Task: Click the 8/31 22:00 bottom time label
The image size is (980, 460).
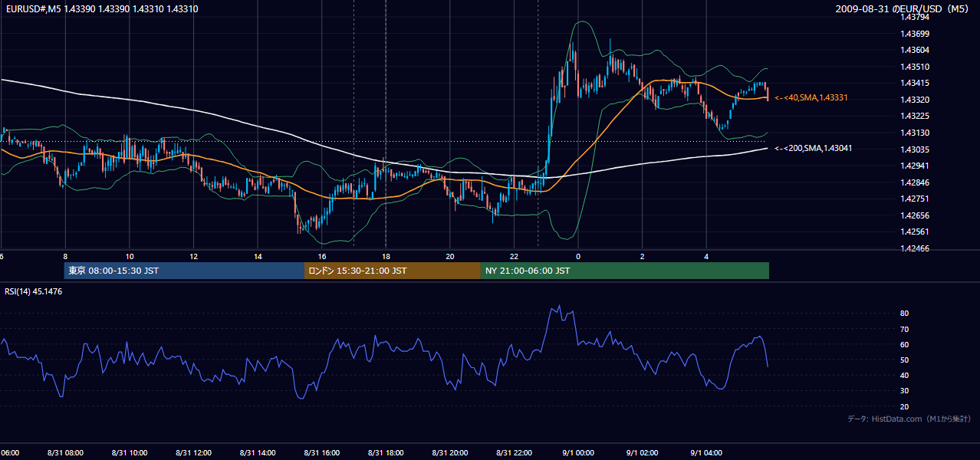Action: [514, 453]
